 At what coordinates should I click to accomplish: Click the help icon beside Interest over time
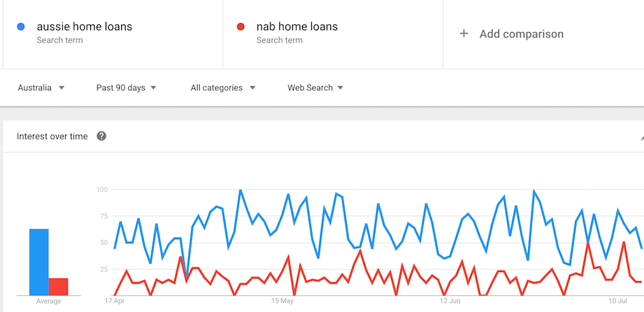pos(102,136)
